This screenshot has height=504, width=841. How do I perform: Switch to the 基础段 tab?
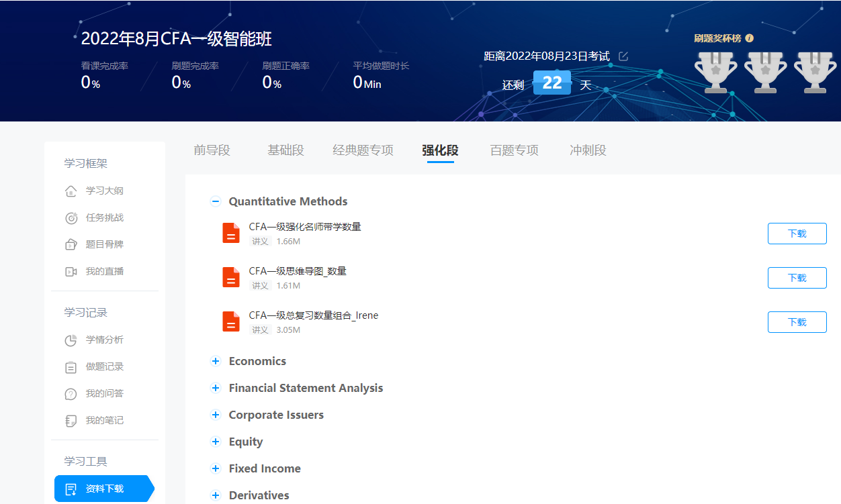pos(285,150)
